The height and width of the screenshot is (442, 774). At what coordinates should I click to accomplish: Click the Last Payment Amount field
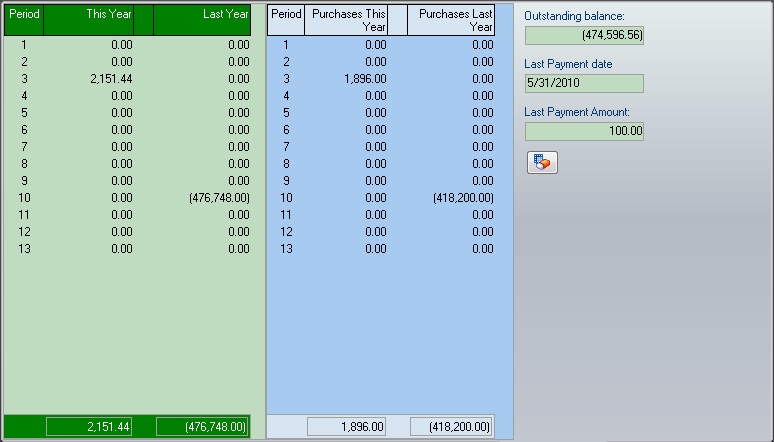584,131
